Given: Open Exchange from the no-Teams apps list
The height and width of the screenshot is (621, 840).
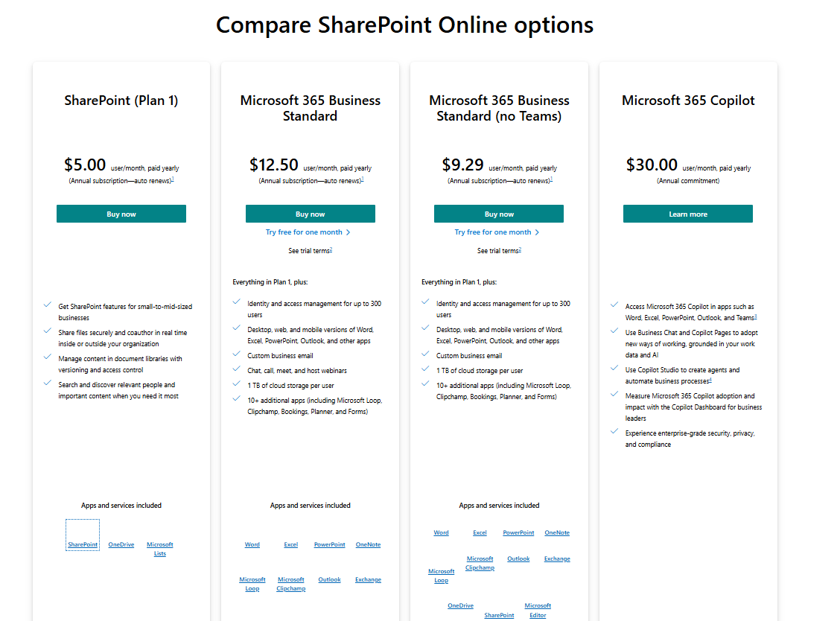Looking at the screenshot, I should (x=557, y=558).
